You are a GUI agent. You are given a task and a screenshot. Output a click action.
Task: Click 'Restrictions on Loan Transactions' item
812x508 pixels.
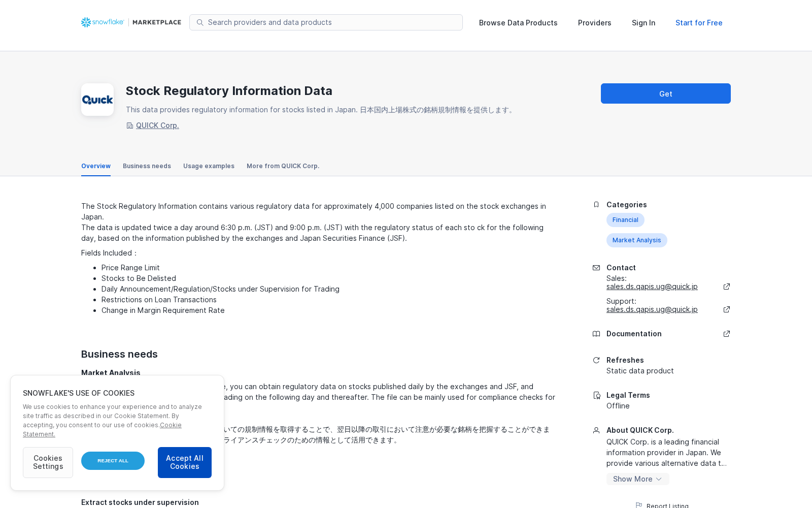click(x=159, y=300)
